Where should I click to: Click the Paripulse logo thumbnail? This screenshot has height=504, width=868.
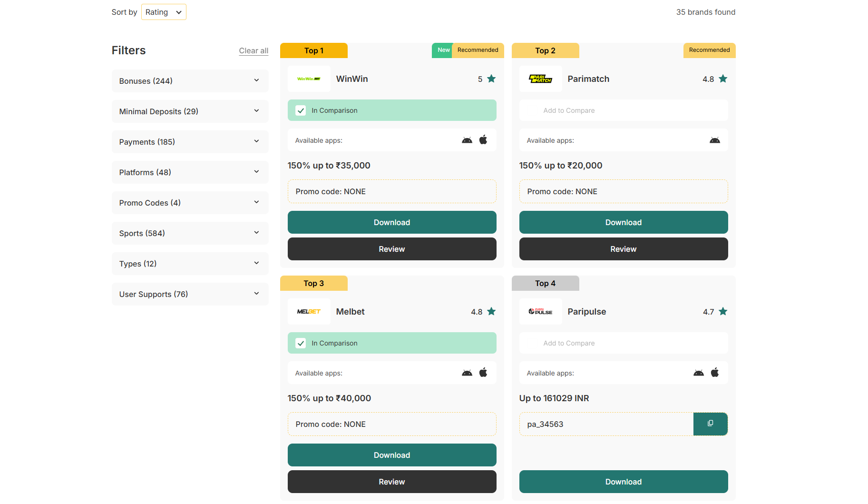pos(540,312)
